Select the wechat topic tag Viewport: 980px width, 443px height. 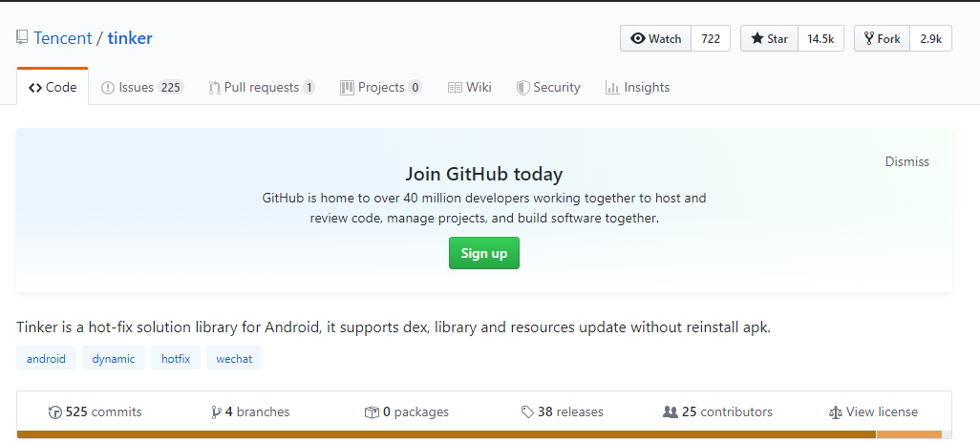point(234,359)
